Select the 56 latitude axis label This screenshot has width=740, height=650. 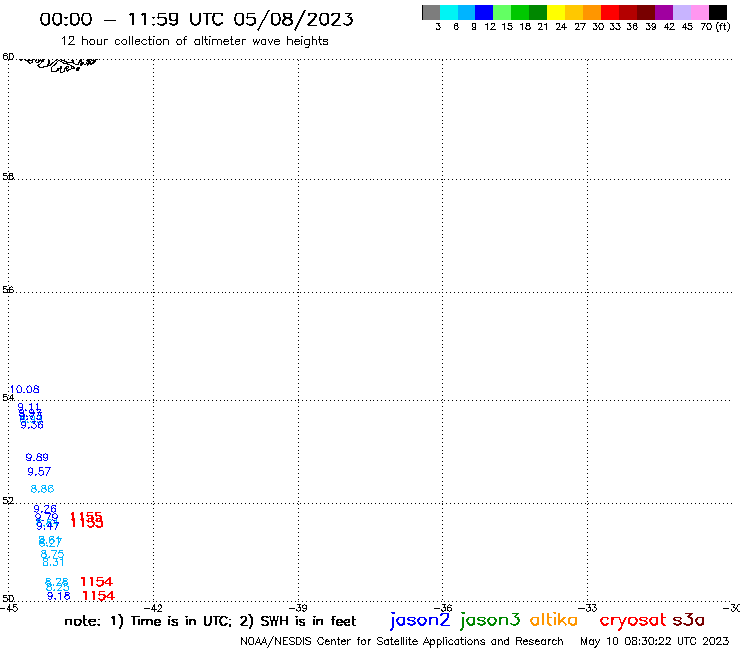click(8, 289)
